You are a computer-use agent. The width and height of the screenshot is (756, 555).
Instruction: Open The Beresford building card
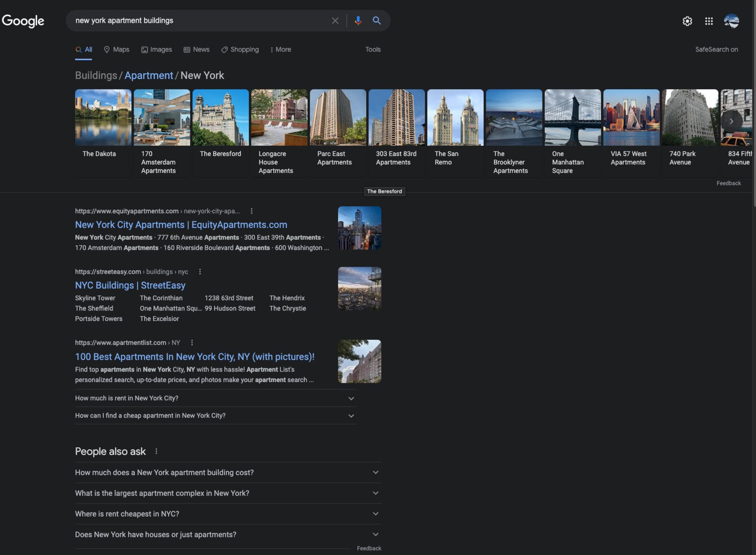tap(220, 133)
